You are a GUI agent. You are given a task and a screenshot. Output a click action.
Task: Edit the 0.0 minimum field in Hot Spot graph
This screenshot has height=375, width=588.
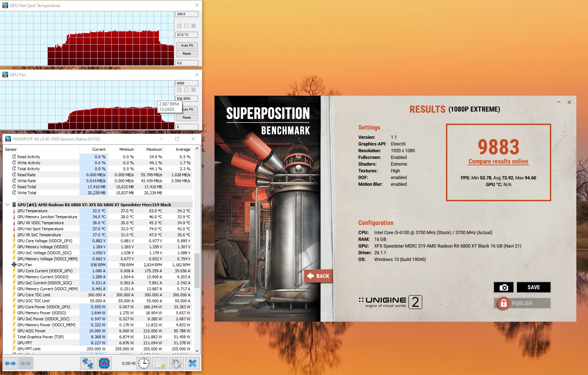(x=187, y=63)
